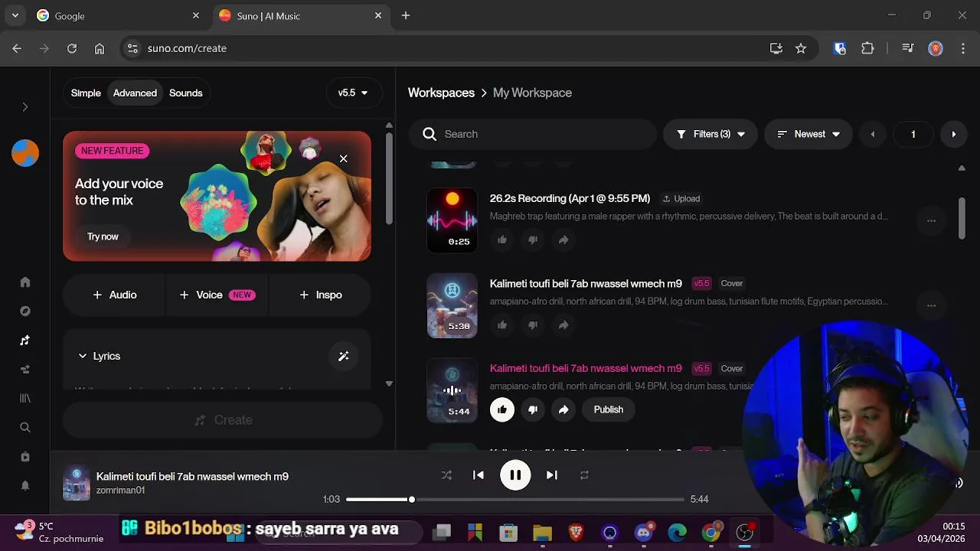Share the 26.2s Recording track
This screenshot has width=980, height=551.
[563, 240]
